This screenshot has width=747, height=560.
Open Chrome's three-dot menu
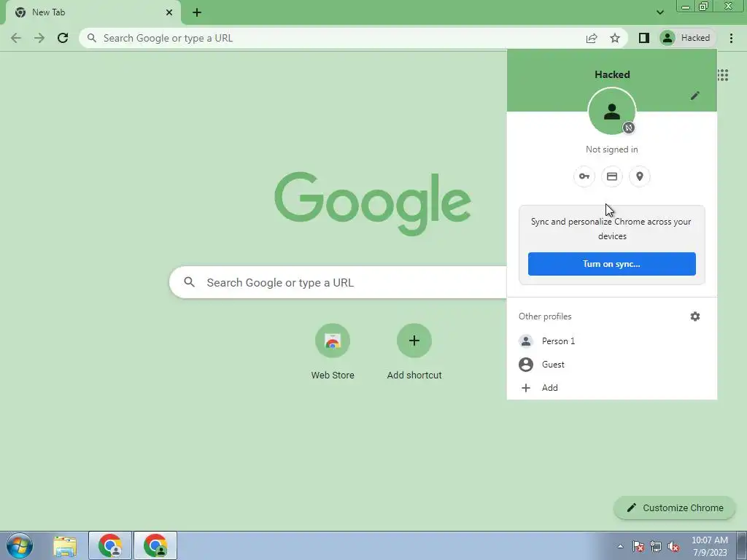(731, 38)
